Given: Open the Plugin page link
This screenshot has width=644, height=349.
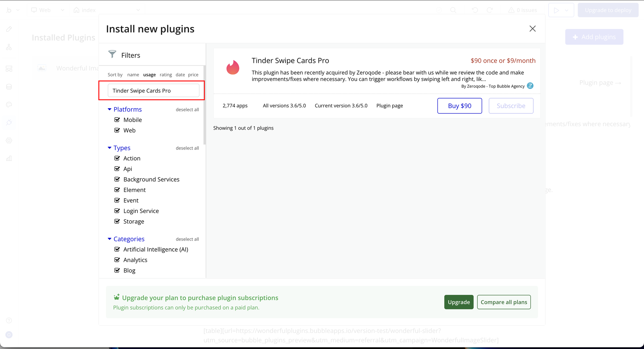Looking at the screenshot, I should (390, 106).
